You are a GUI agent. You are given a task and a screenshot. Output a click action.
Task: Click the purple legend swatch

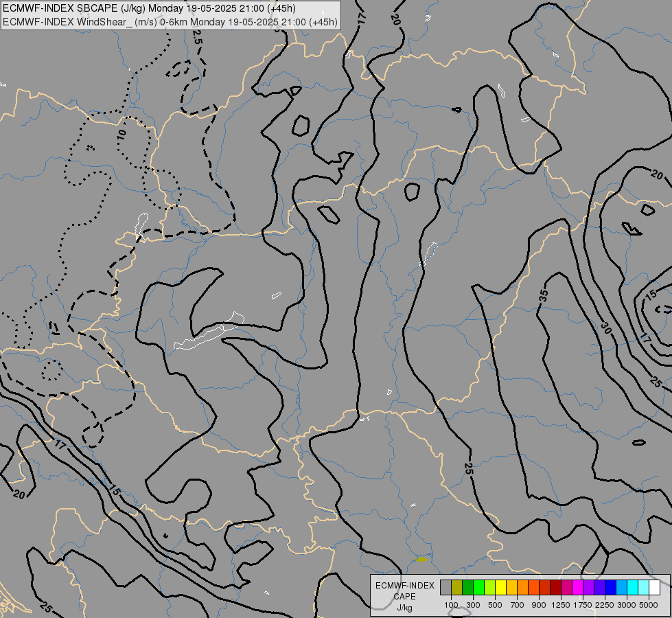coord(588,588)
